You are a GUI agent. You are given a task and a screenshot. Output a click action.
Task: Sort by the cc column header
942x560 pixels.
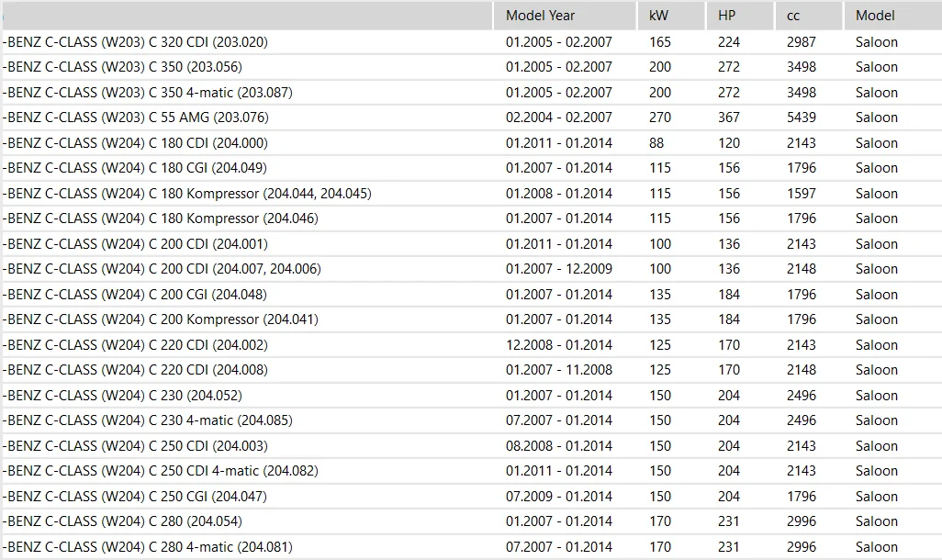(x=809, y=16)
